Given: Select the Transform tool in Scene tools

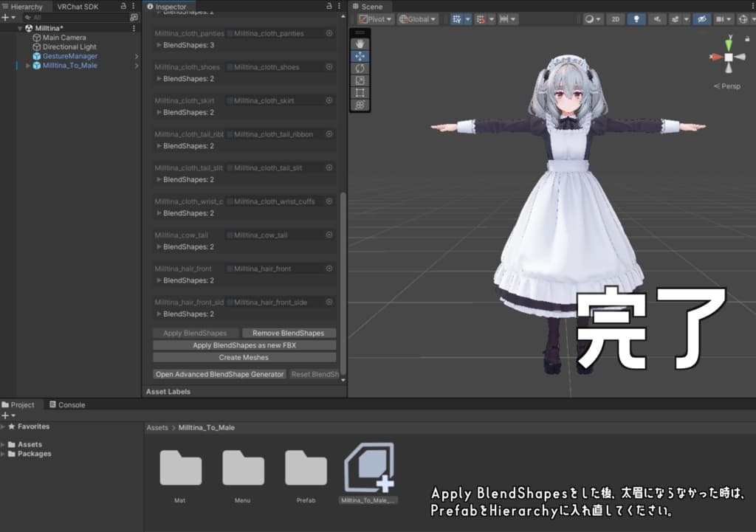Looking at the screenshot, I should (360, 105).
